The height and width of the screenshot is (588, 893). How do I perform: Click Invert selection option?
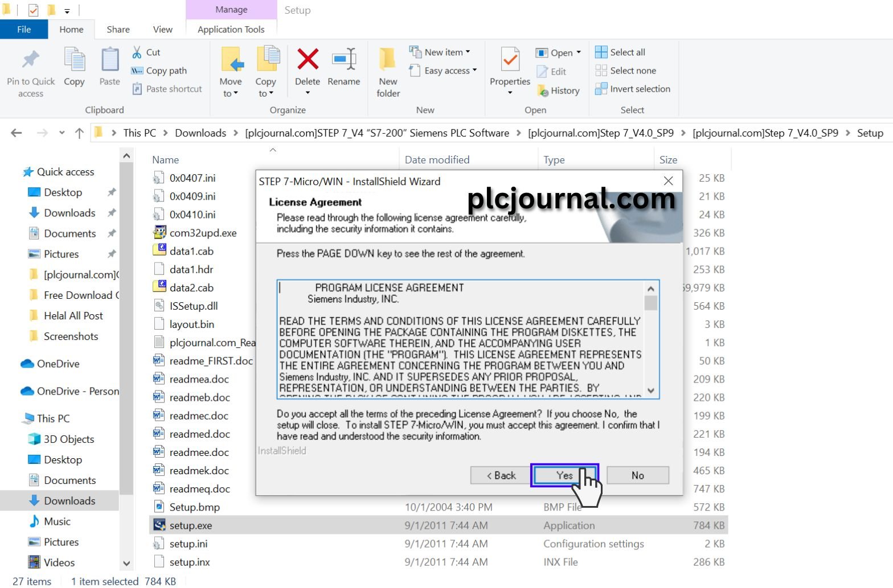point(633,89)
